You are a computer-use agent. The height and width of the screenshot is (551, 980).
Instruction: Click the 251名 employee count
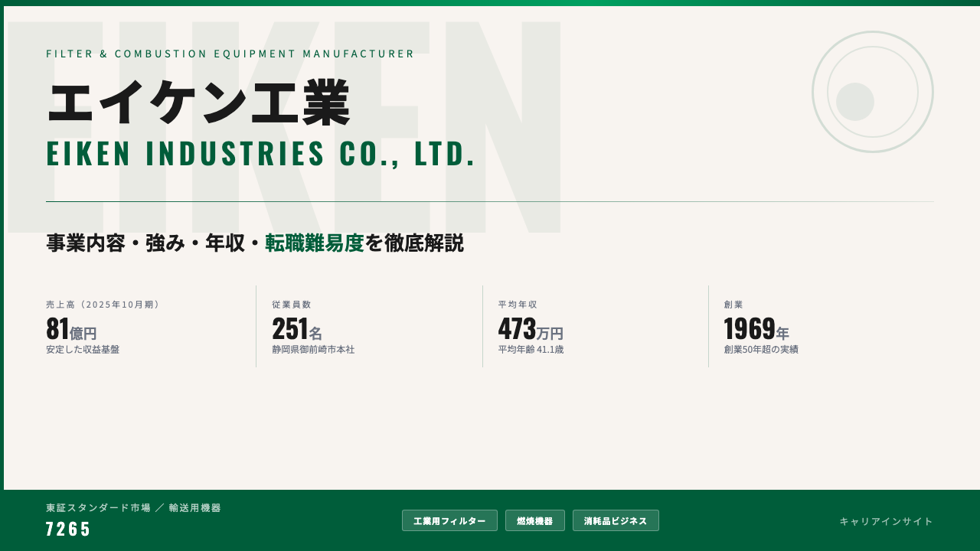click(297, 329)
